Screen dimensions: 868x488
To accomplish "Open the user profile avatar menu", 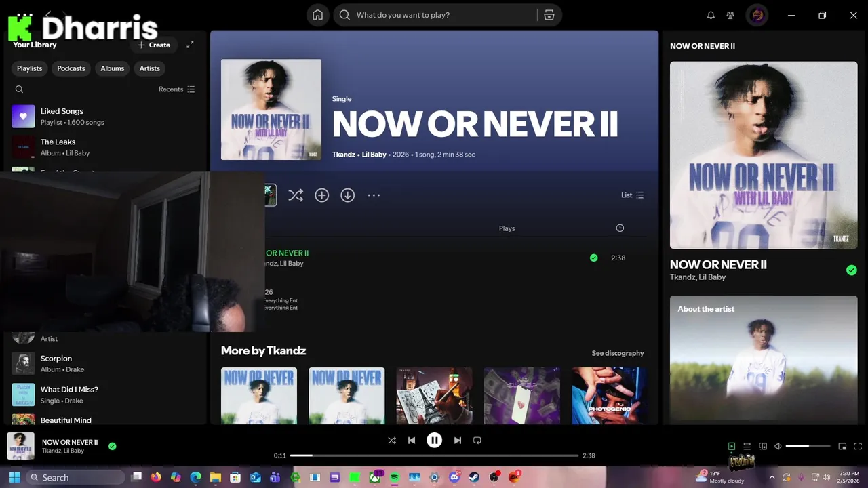I will (757, 15).
